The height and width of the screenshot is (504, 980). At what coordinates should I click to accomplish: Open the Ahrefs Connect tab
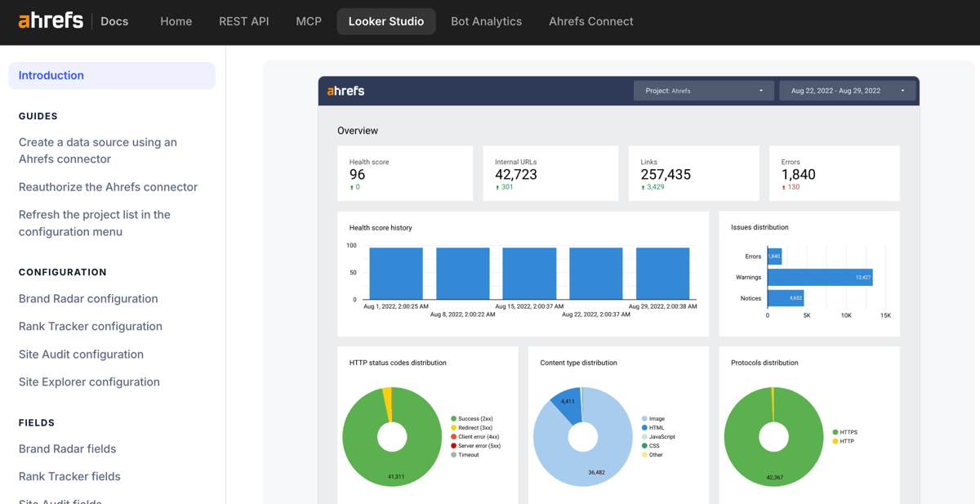tap(590, 21)
